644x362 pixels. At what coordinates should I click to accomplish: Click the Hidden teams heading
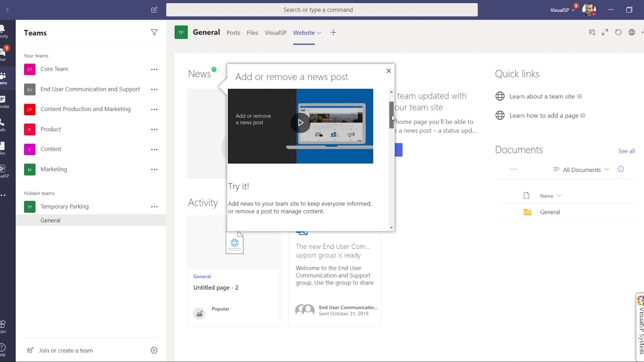pos(39,194)
